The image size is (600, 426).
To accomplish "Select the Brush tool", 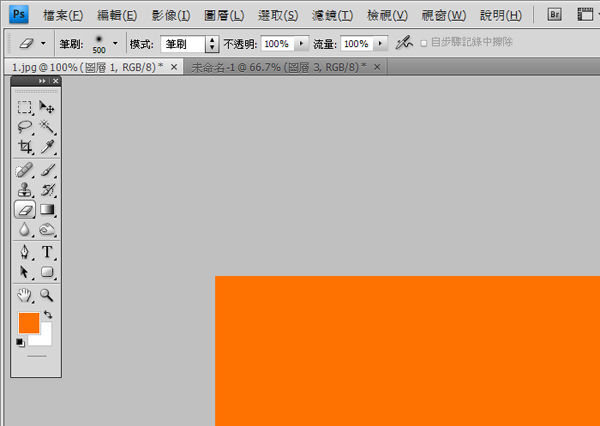I will [x=47, y=170].
